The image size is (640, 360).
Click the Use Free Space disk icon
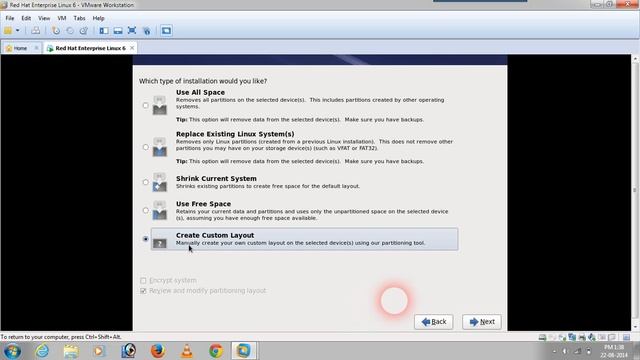(x=160, y=211)
